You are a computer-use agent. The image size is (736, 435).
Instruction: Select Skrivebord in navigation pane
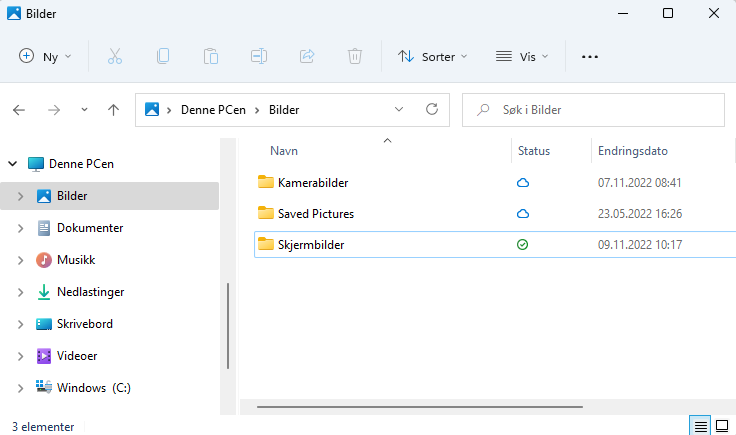pos(84,324)
